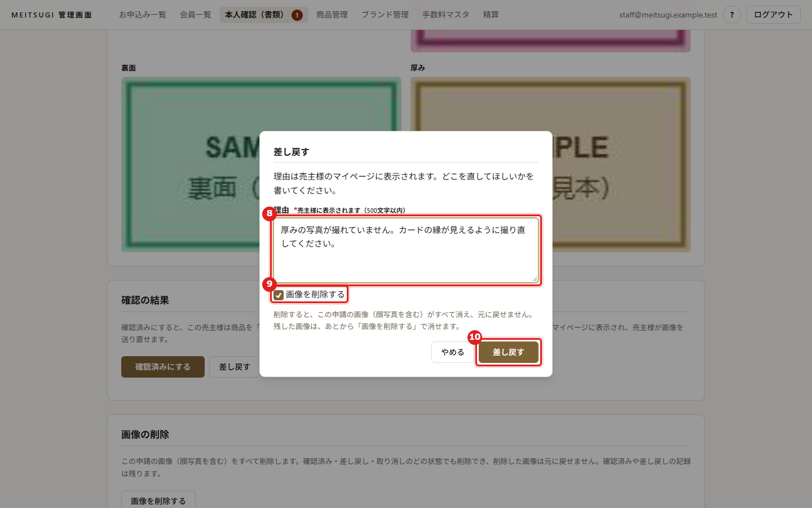Go to the 会員一覧 tab
This screenshot has height=508, width=812.
coord(196,15)
